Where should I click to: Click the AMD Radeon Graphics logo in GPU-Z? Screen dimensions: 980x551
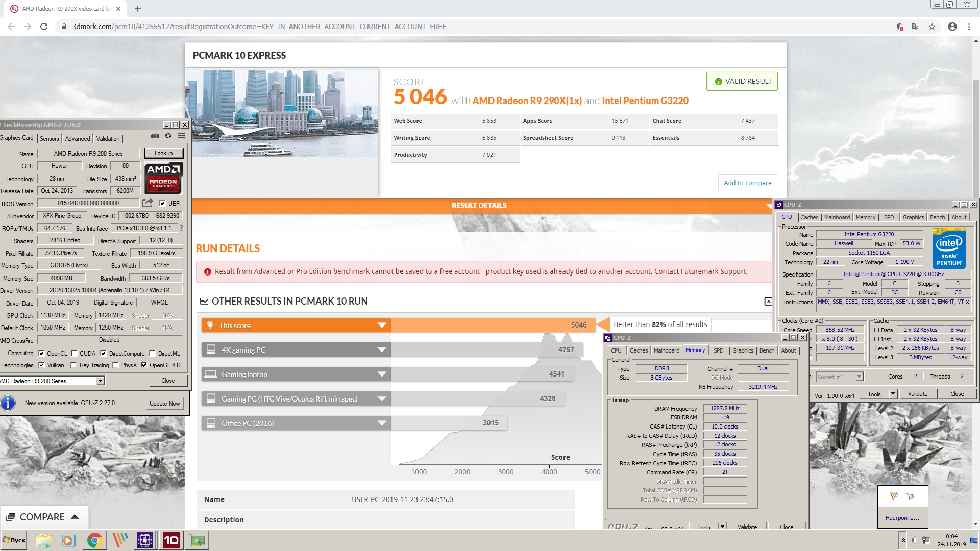(163, 178)
